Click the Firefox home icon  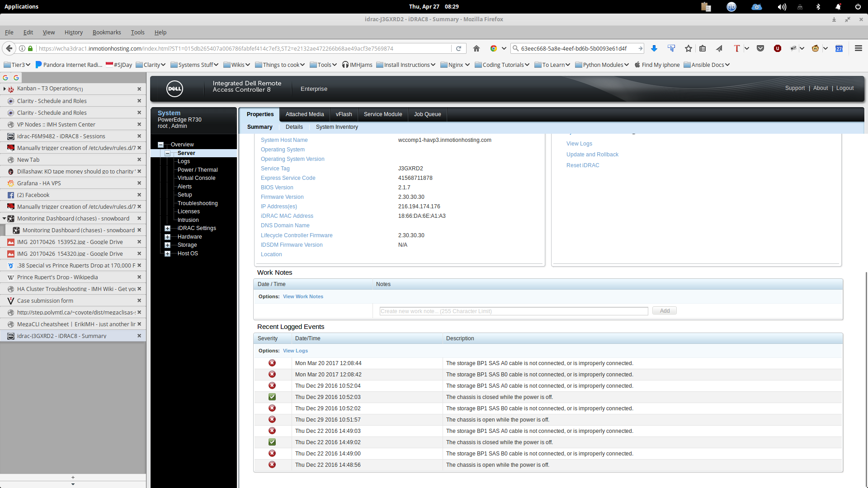pyautogui.click(x=476, y=48)
